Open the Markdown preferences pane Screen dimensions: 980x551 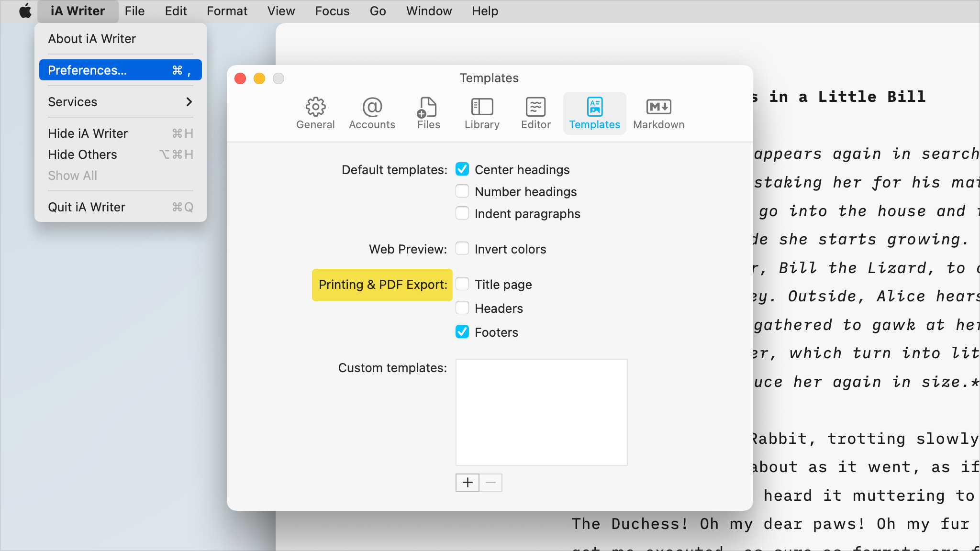click(658, 113)
